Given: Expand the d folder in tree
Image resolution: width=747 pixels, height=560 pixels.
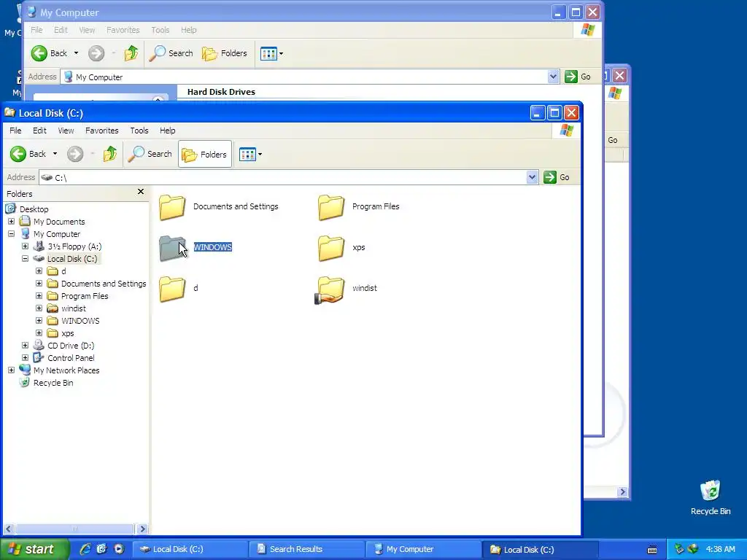Looking at the screenshot, I should click(x=39, y=271).
